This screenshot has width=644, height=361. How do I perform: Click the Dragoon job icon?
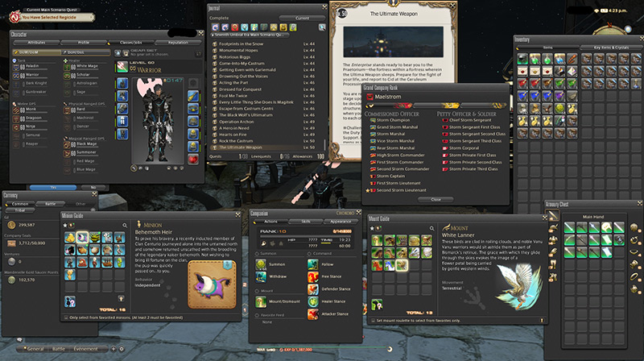[x=16, y=118]
